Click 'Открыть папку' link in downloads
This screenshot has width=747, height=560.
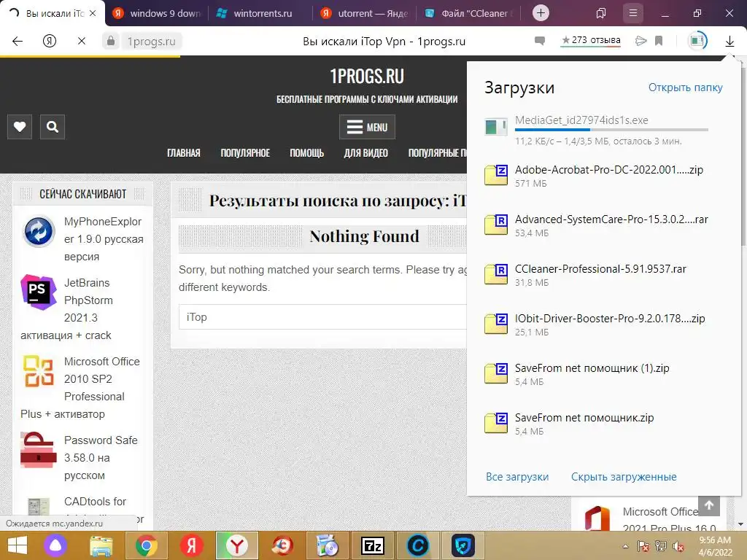pyautogui.click(x=685, y=87)
